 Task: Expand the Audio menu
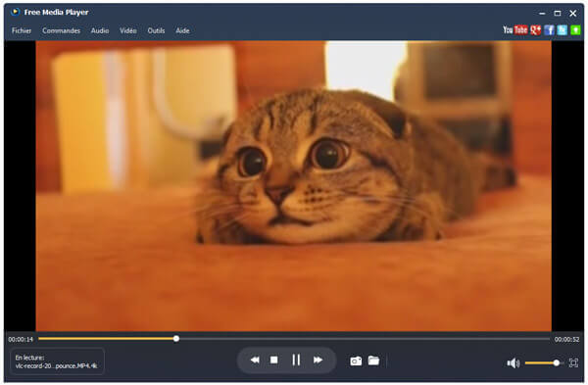click(x=100, y=30)
